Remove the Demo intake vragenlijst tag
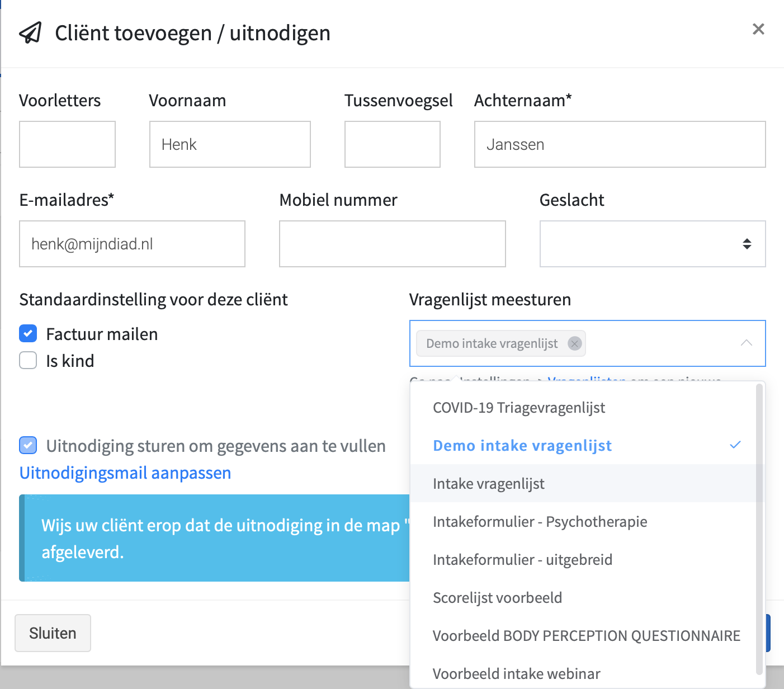This screenshot has width=784, height=689. click(x=574, y=343)
